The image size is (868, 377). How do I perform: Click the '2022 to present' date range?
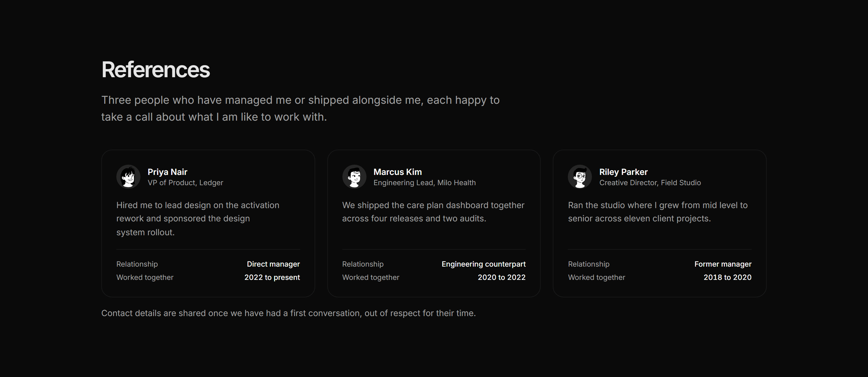click(272, 277)
